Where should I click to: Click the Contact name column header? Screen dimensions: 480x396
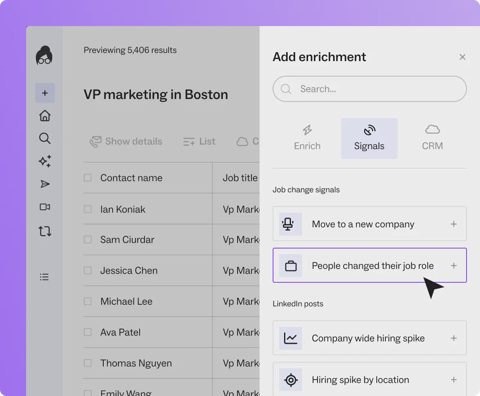[131, 178]
